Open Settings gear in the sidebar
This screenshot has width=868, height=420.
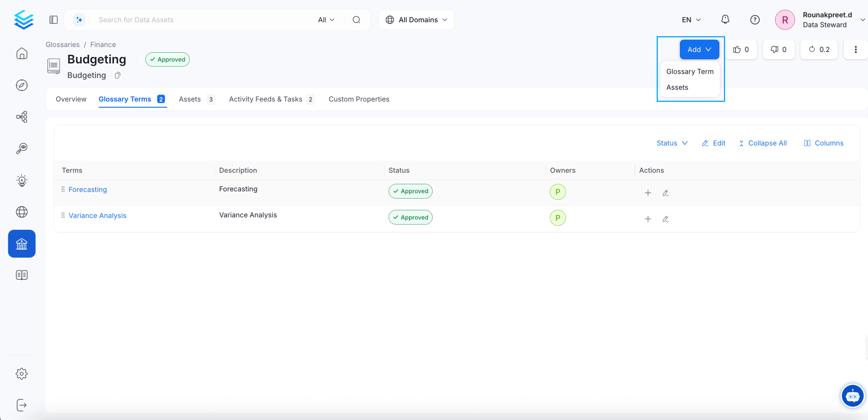click(x=22, y=373)
